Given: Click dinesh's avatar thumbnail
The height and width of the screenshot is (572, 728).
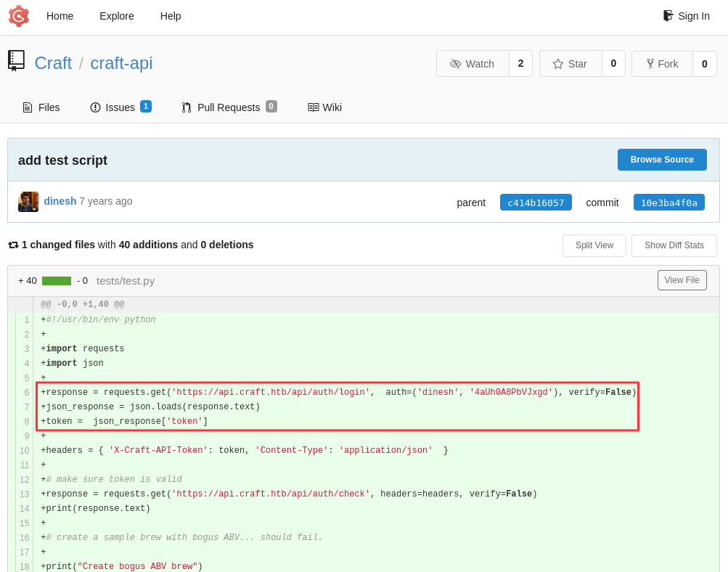Looking at the screenshot, I should pos(28,202).
